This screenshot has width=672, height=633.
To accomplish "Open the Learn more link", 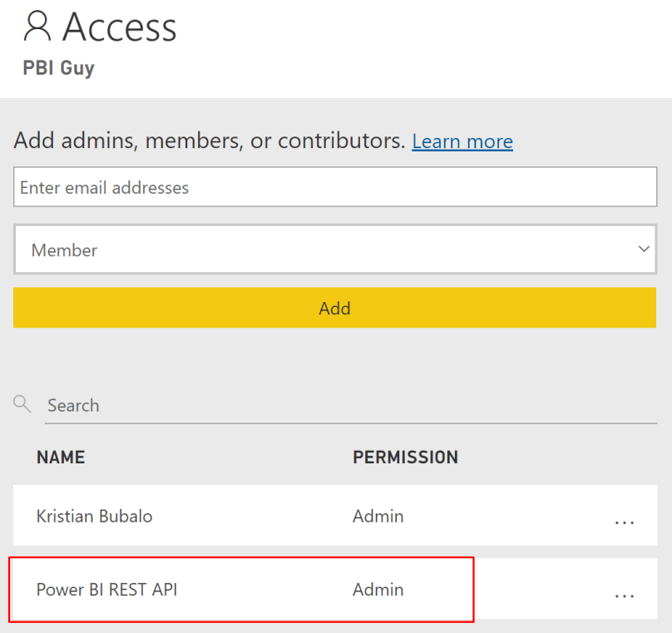I will 462,141.
